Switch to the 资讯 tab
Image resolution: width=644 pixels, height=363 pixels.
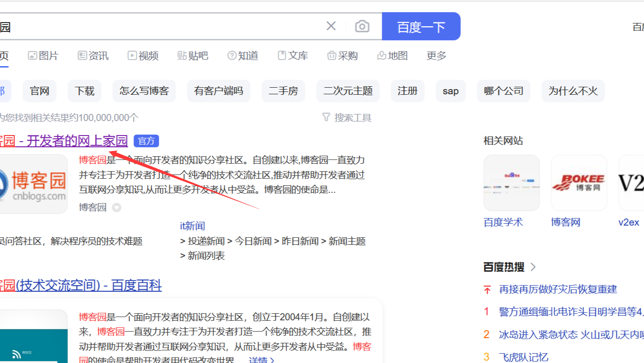pyautogui.click(x=93, y=56)
